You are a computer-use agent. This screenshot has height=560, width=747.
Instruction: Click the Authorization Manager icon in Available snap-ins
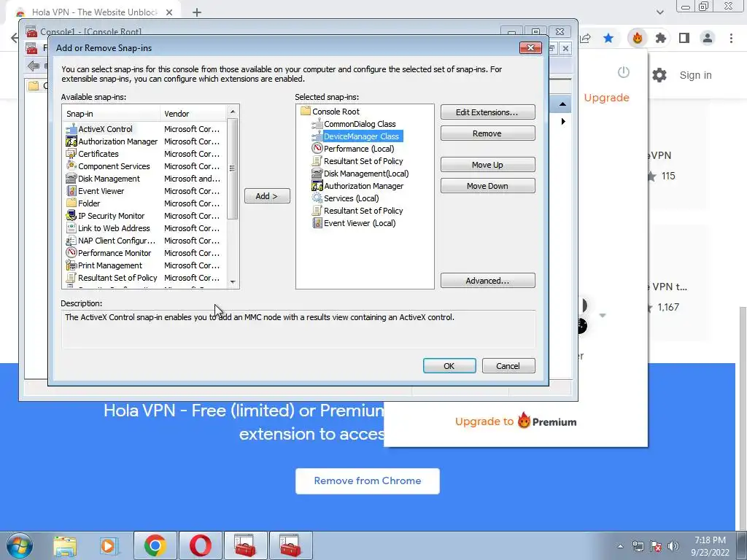(x=71, y=141)
